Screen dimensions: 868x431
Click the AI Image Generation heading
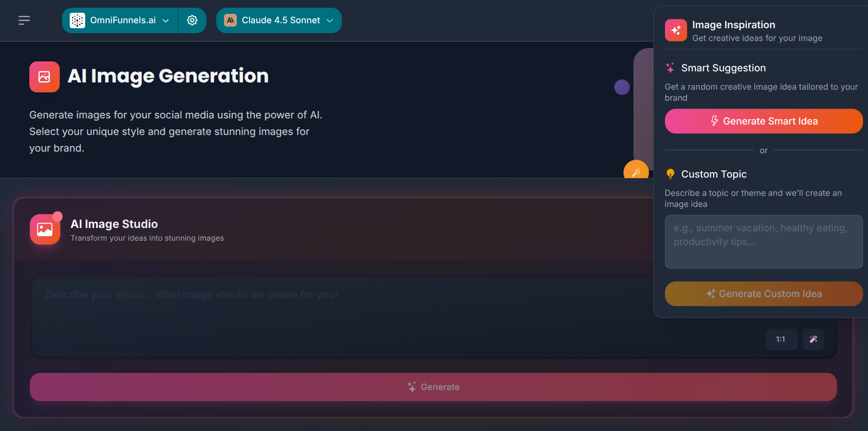pyautogui.click(x=168, y=76)
